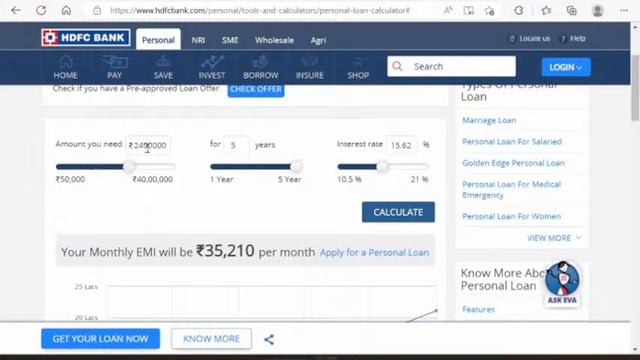Open Help link in header
Viewport: 640px width, 360px height.
point(573,38)
